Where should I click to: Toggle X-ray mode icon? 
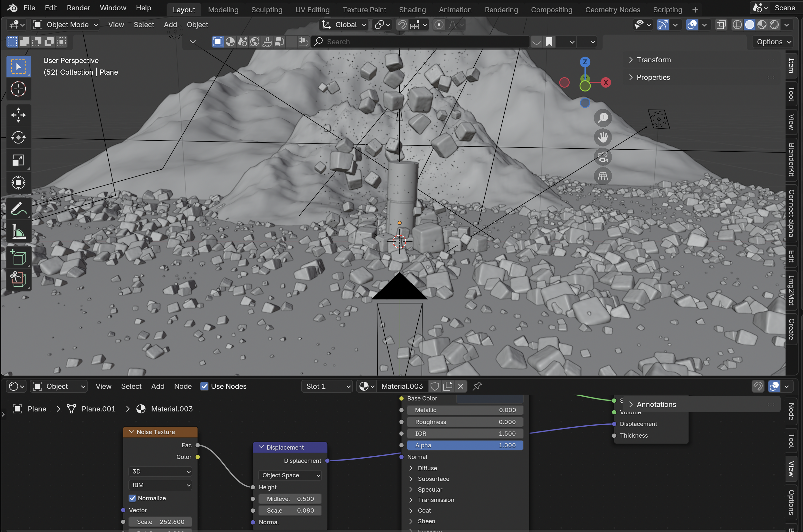[x=721, y=25]
